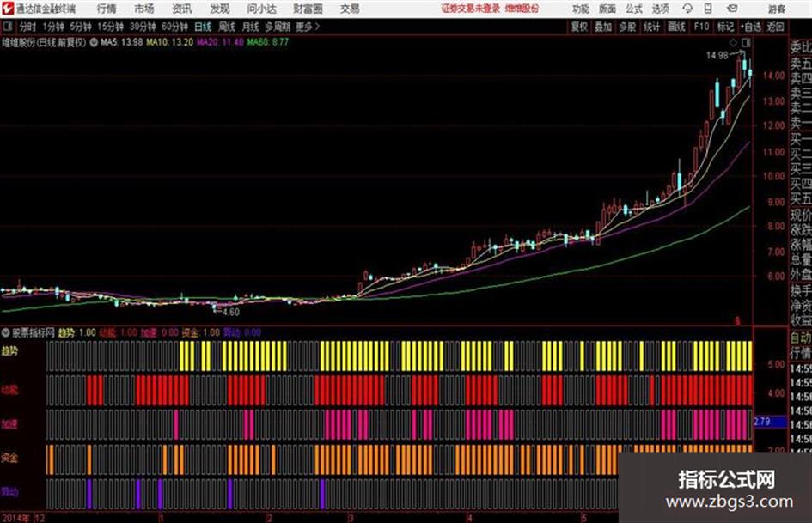
Task: Click the 自动 label in right panel
Action: pos(801,338)
